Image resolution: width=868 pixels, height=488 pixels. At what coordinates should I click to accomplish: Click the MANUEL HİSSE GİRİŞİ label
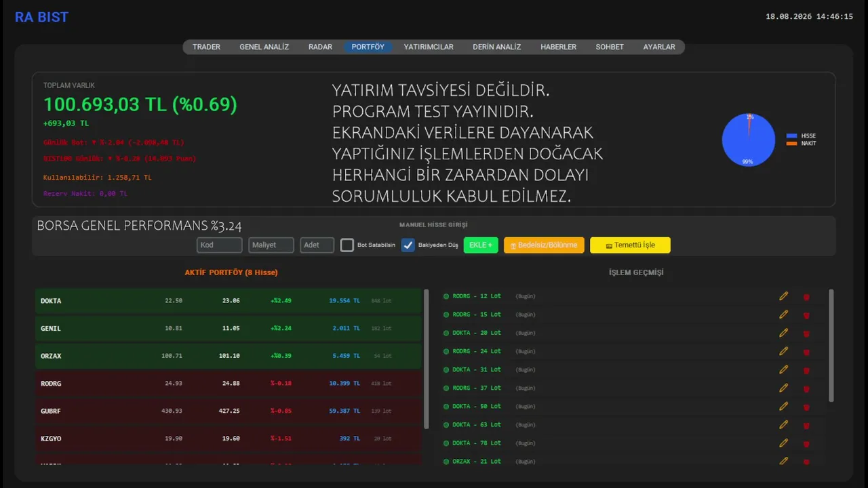433,224
